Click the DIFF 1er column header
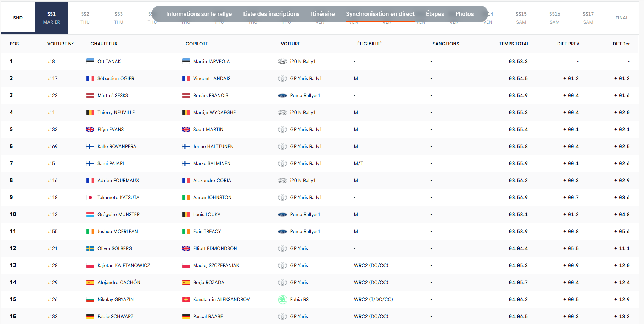The image size is (644, 324). (621, 44)
